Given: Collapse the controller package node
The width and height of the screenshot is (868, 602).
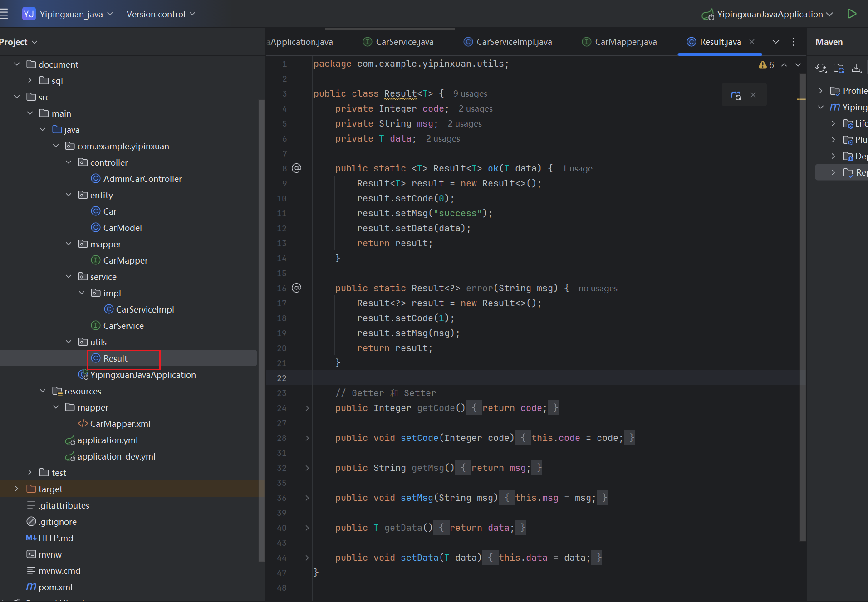Looking at the screenshot, I should click(69, 162).
